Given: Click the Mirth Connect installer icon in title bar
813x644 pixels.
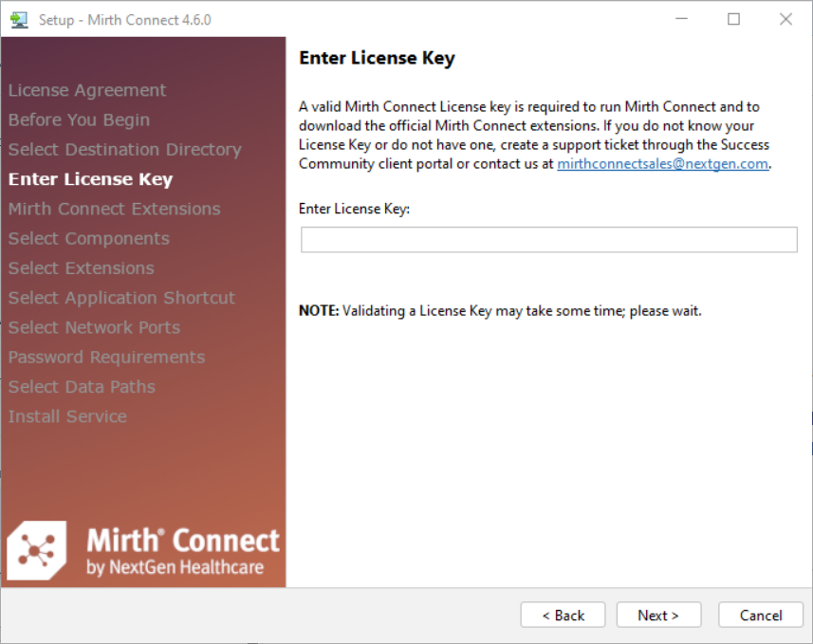Looking at the screenshot, I should coord(19,19).
